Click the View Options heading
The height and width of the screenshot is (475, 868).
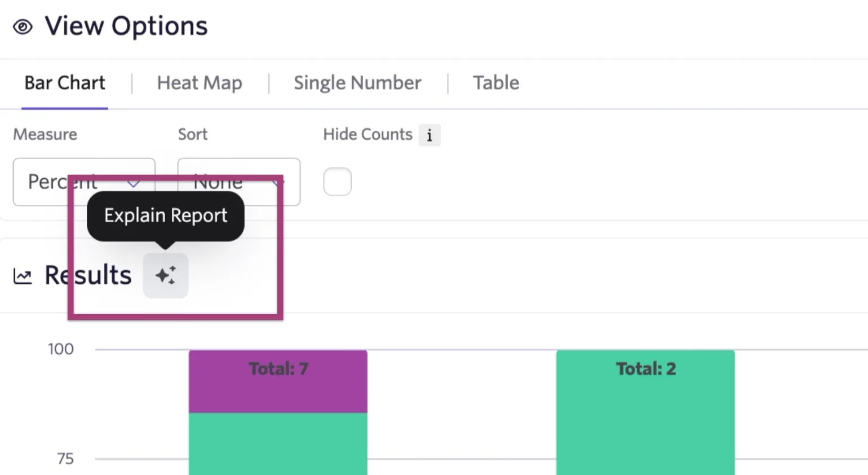click(126, 26)
